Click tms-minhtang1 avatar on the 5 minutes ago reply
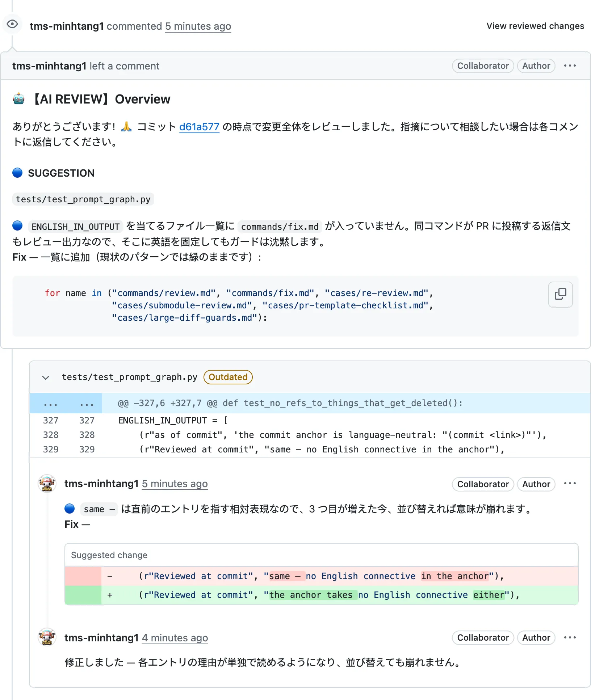 click(47, 484)
